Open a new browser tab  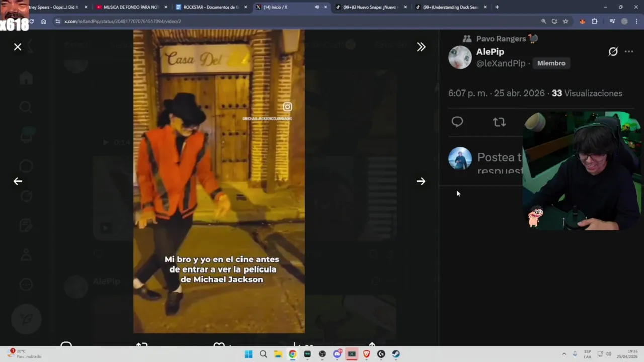(497, 7)
